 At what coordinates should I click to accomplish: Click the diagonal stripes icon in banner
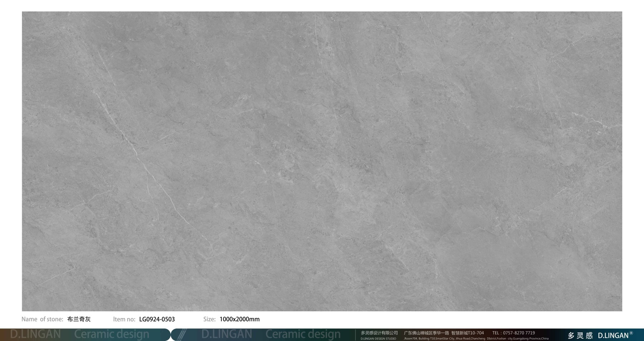point(182,335)
